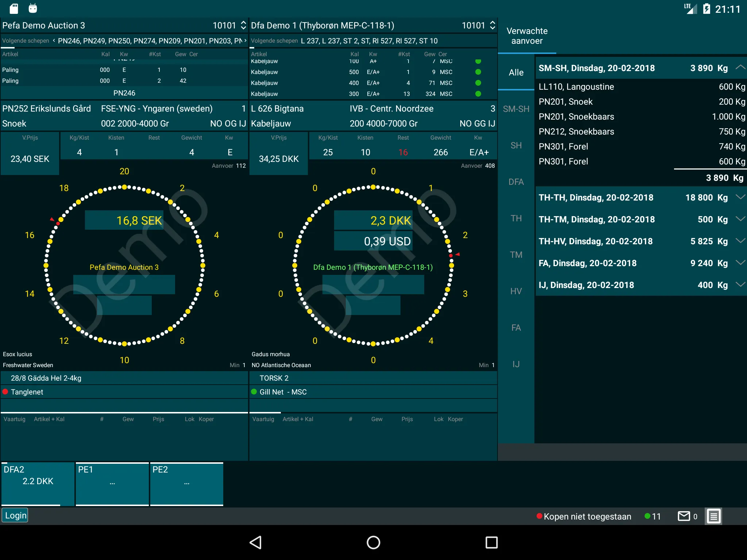Tap the red Kopen niet toegestaan indicator

[x=584, y=516]
